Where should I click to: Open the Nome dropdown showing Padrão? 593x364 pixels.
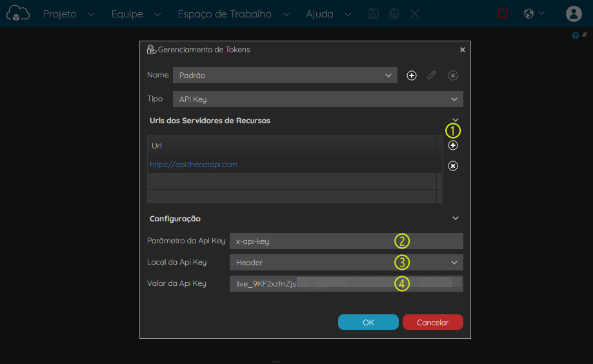pos(285,76)
